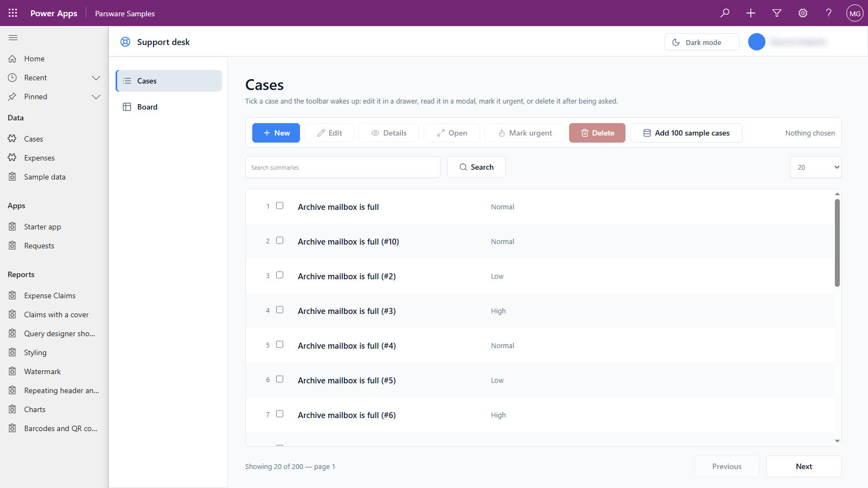868x488 pixels.
Task: Tick checkbox for Archive mailbox is full (#5)
Action: coord(280,379)
